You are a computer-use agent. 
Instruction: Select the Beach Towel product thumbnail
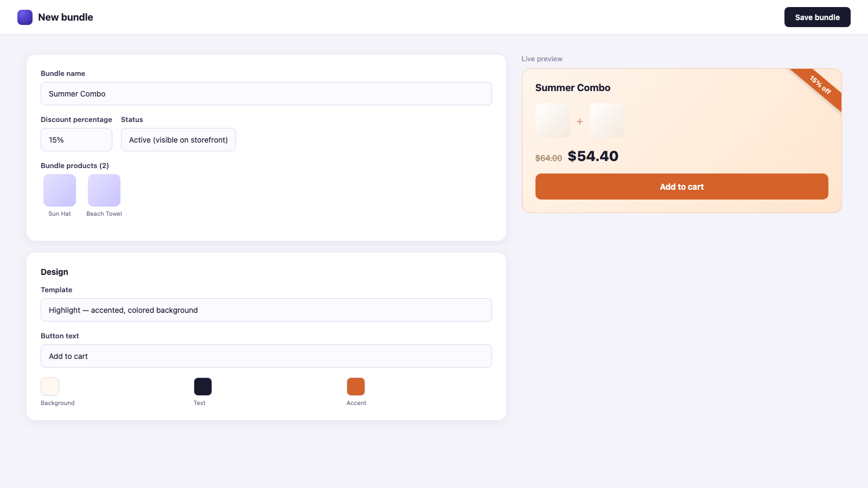(104, 190)
